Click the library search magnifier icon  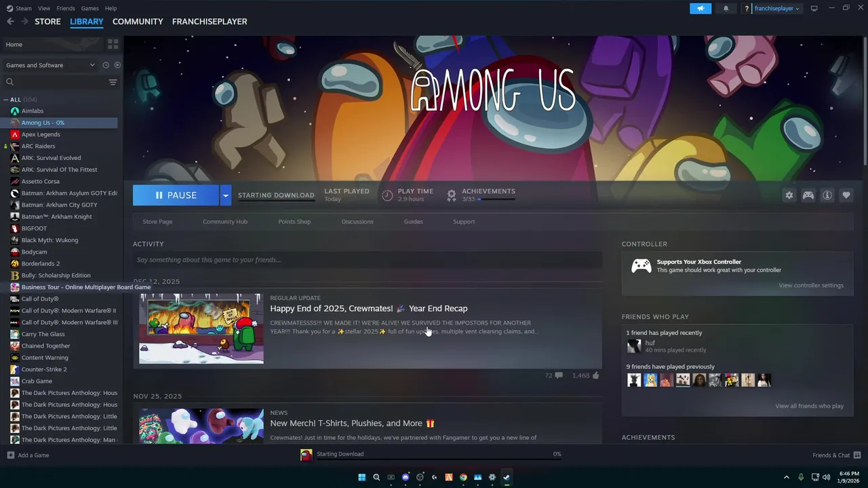[9, 82]
